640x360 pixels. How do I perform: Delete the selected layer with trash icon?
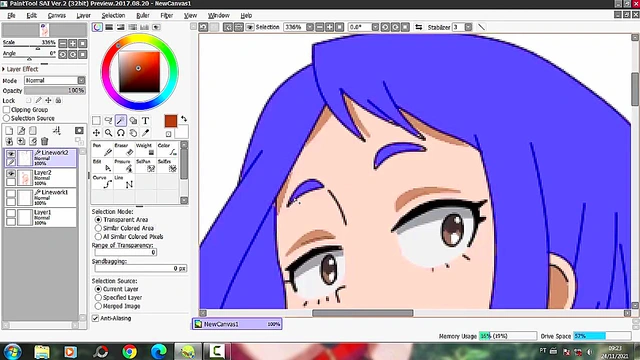44,141
